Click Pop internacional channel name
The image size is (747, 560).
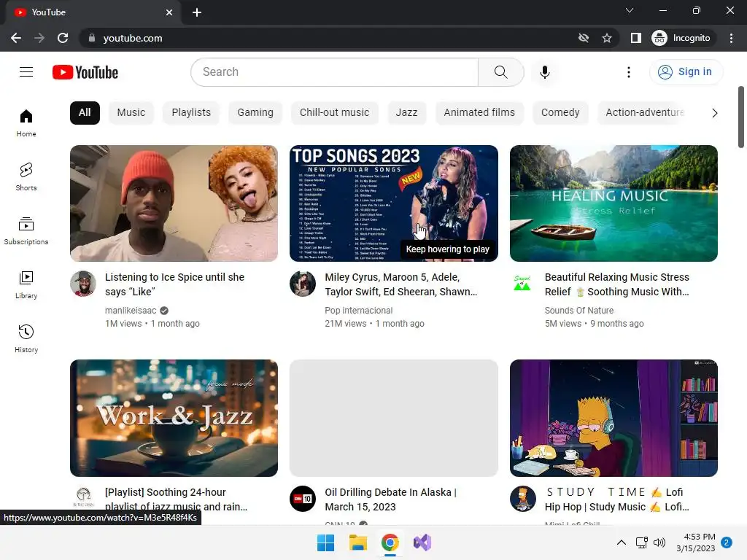[359, 311]
